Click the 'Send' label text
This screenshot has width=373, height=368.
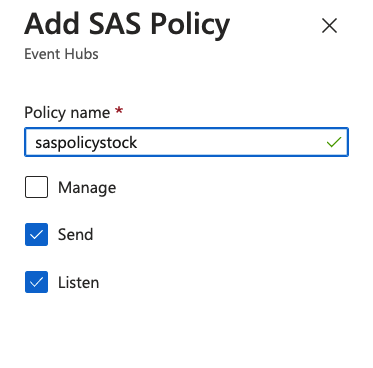coord(75,234)
